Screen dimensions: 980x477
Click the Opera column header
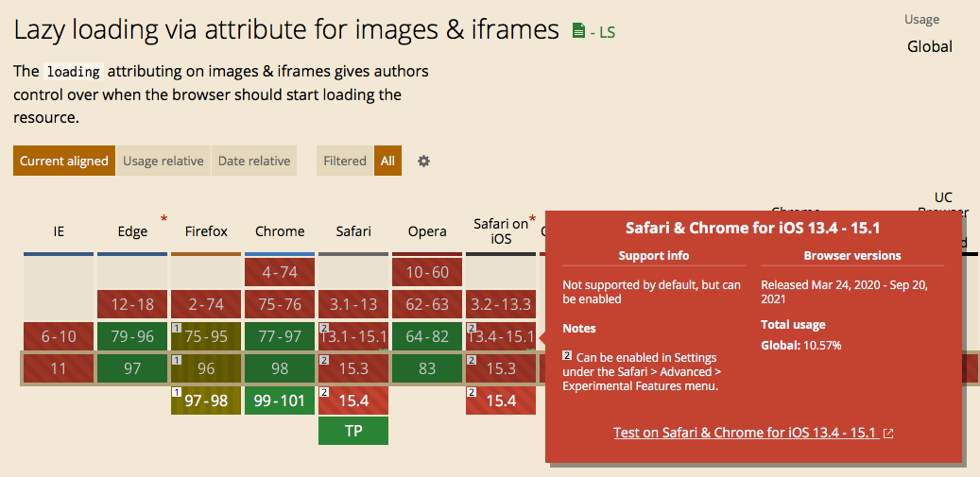[427, 231]
